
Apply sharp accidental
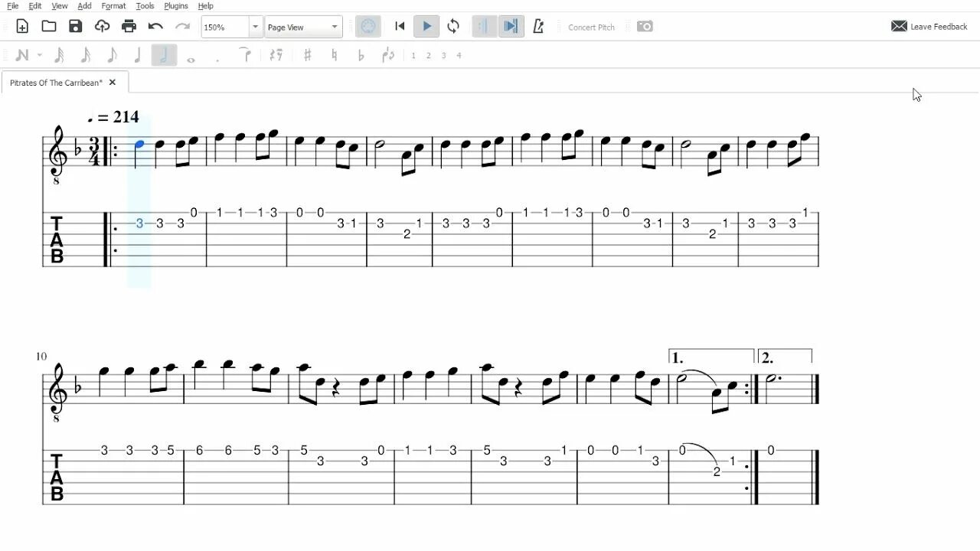[307, 55]
